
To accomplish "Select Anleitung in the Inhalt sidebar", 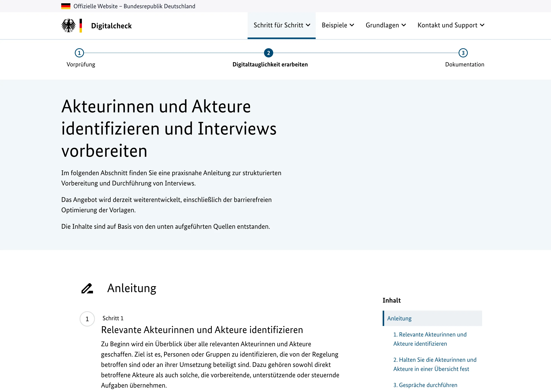I will [x=432, y=318].
